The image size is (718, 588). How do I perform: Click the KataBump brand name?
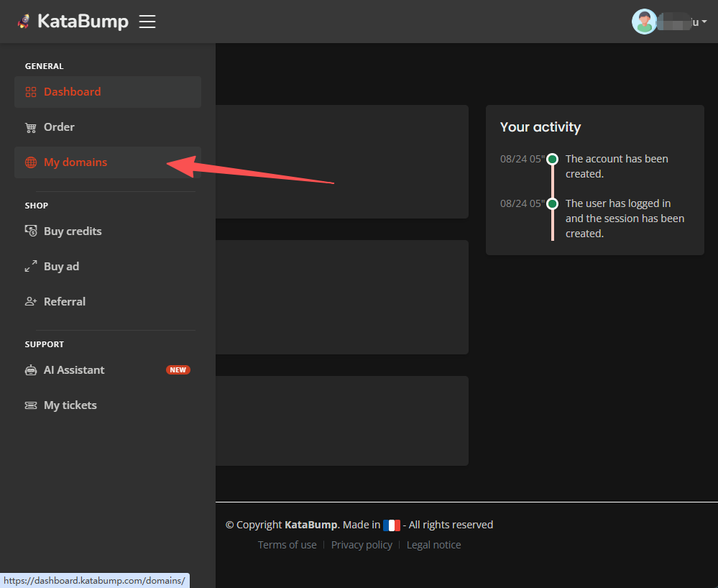pyautogui.click(x=83, y=22)
